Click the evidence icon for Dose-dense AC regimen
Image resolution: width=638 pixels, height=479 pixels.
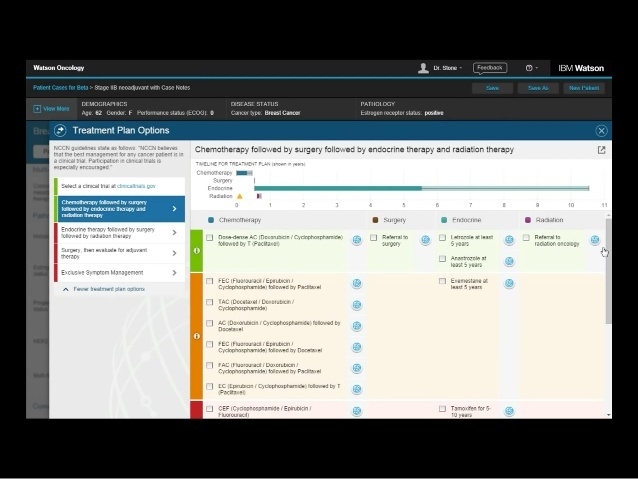click(357, 240)
